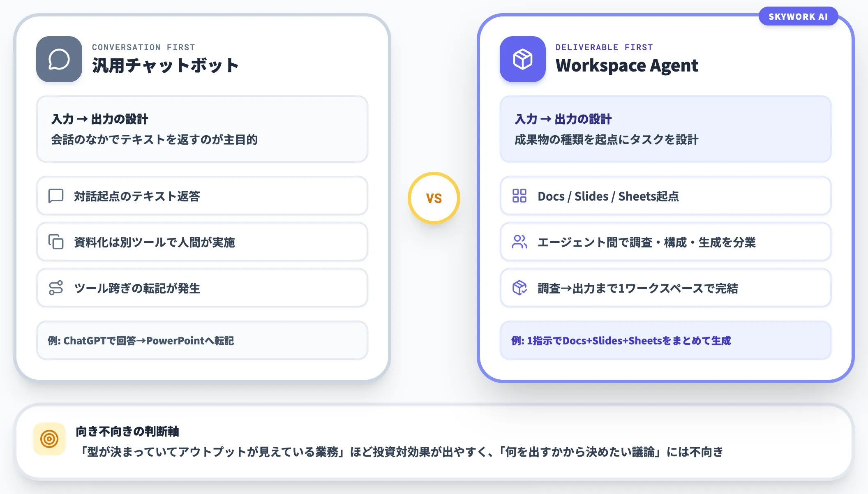This screenshot has width=868, height=494.
Task: Click the target icon beside 向き不向きの判断軸
Action: click(x=49, y=439)
